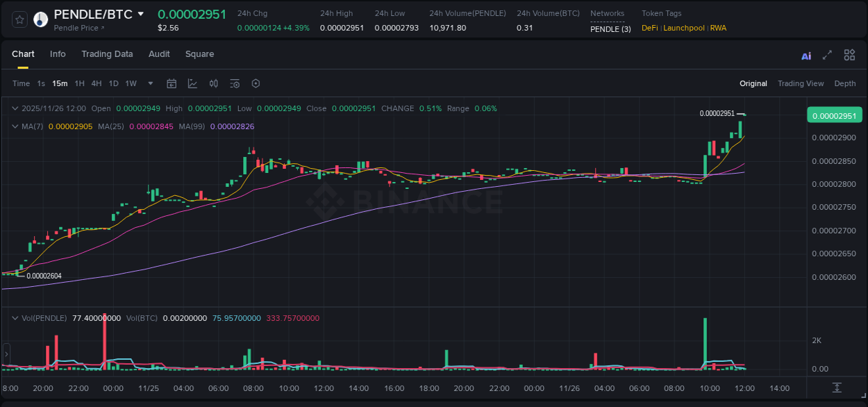
Task: Open the indicator list settings icon
Action: 234,83
